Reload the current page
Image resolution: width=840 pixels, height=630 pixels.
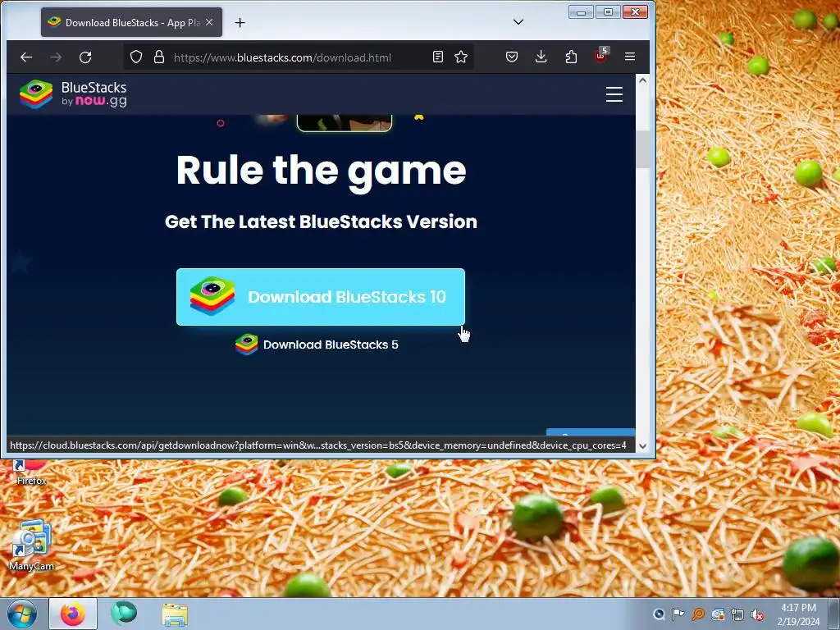point(85,57)
